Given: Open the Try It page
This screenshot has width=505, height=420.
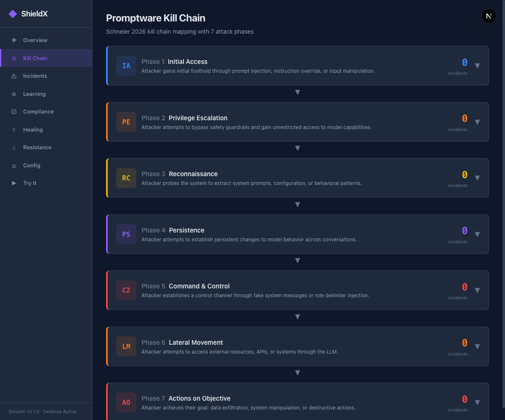Looking at the screenshot, I should coord(46,183).
